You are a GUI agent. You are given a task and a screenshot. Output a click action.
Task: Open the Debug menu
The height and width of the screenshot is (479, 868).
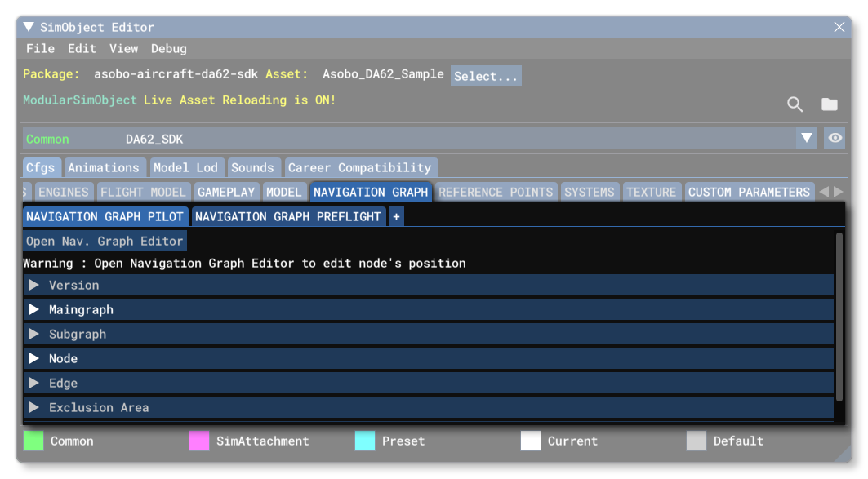point(169,48)
